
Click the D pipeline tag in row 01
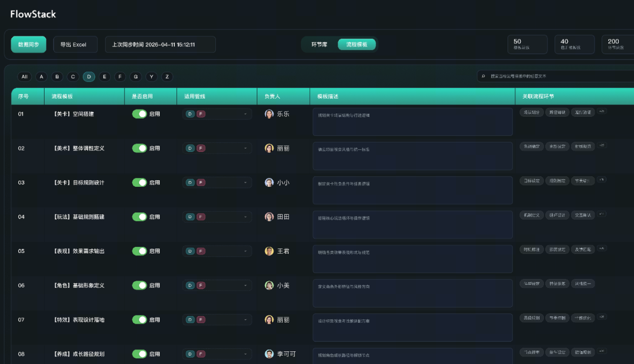coord(190,114)
